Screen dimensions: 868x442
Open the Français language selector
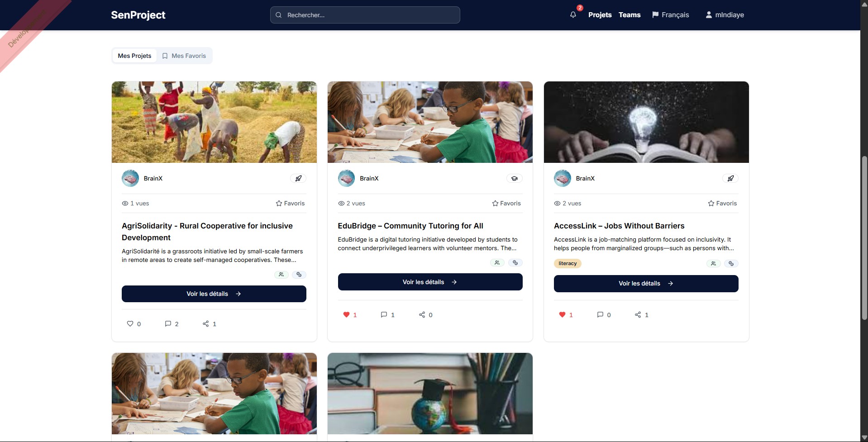pos(670,15)
